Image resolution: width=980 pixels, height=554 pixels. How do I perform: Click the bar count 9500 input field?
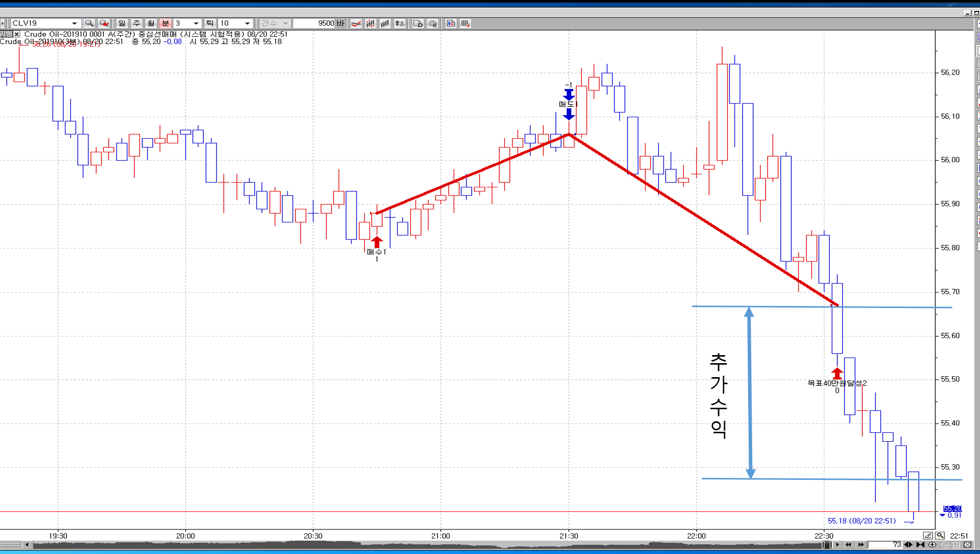314,24
